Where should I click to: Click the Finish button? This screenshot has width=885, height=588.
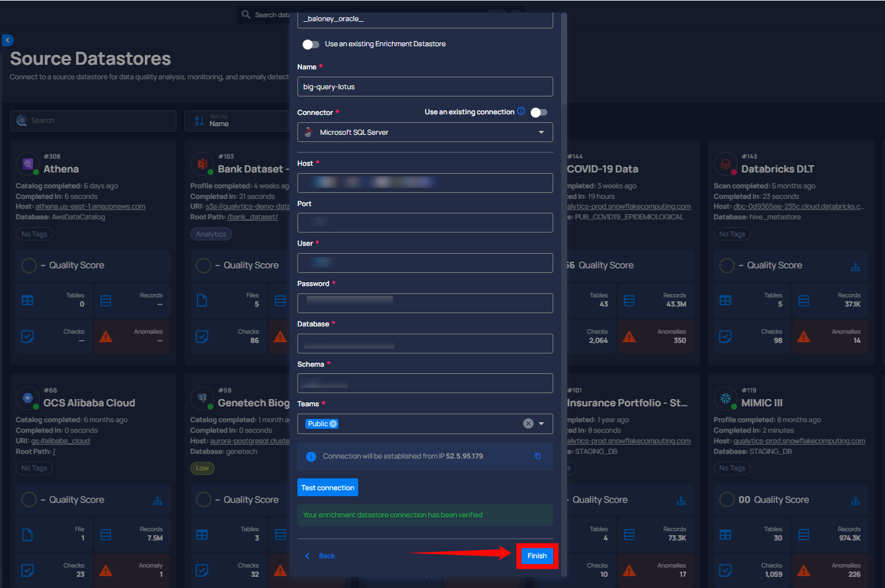(537, 556)
